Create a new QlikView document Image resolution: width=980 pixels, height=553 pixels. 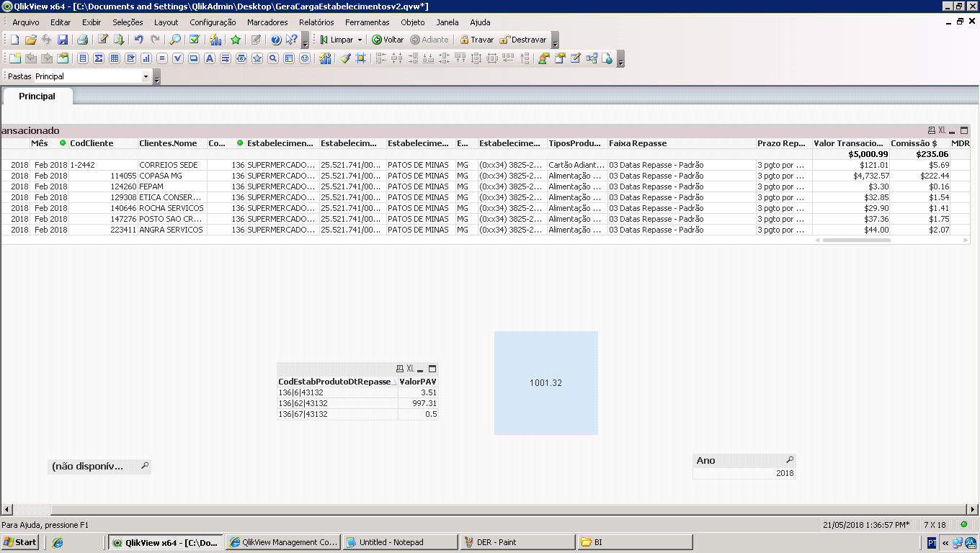coord(14,40)
